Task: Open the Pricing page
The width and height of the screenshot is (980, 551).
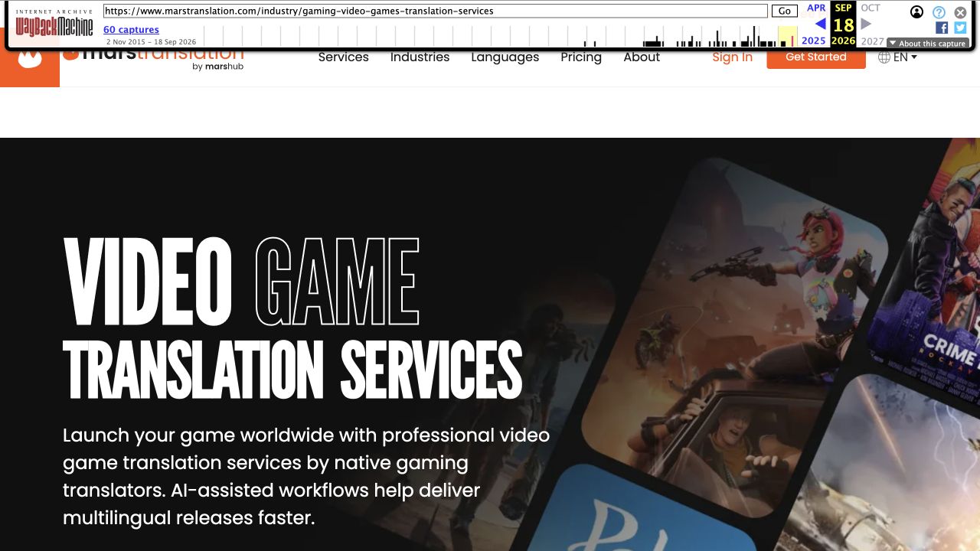Action: pyautogui.click(x=581, y=57)
